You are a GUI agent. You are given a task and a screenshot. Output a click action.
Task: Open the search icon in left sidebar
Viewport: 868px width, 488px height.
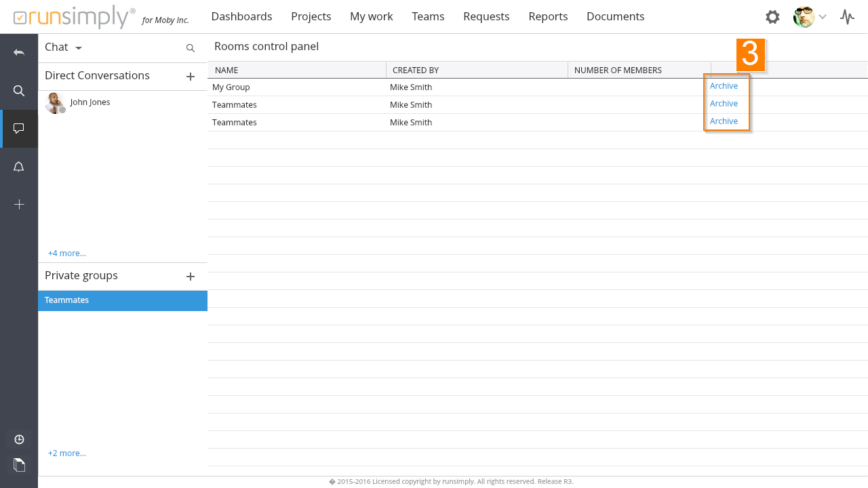[x=19, y=91]
